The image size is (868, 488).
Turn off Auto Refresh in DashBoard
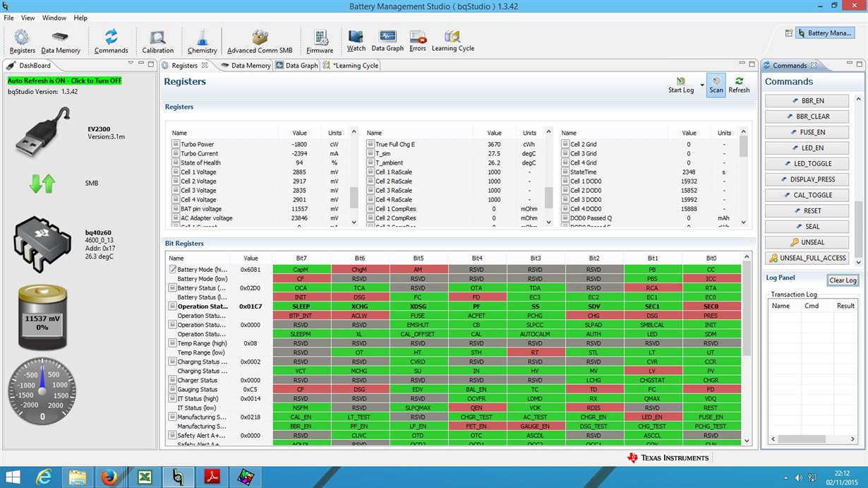[x=64, y=81]
